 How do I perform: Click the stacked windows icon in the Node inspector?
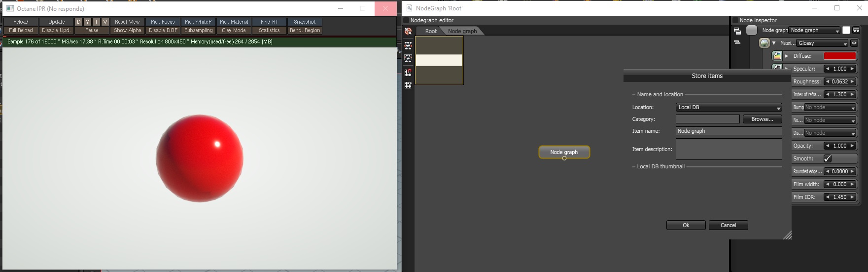737,31
